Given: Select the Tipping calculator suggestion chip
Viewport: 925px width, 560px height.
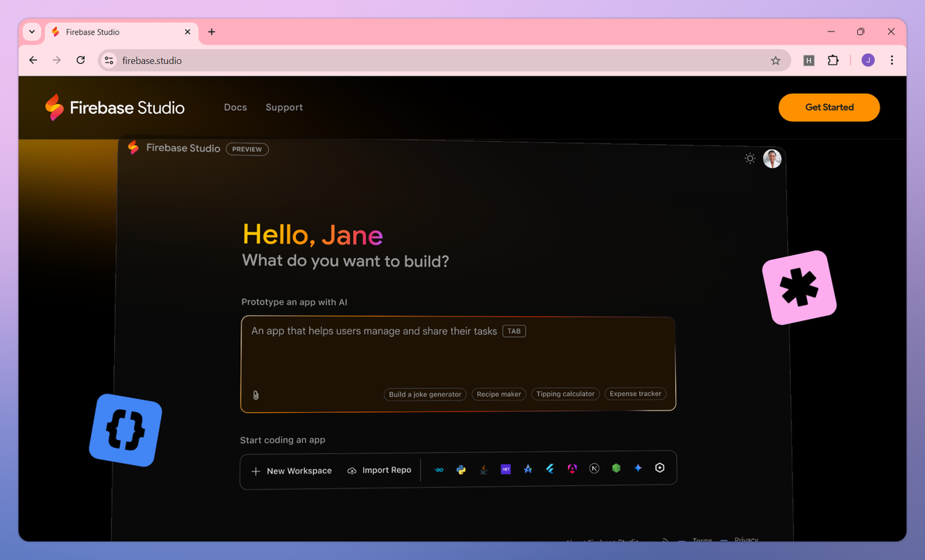Looking at the screenshot, I should tap(565, 394).
